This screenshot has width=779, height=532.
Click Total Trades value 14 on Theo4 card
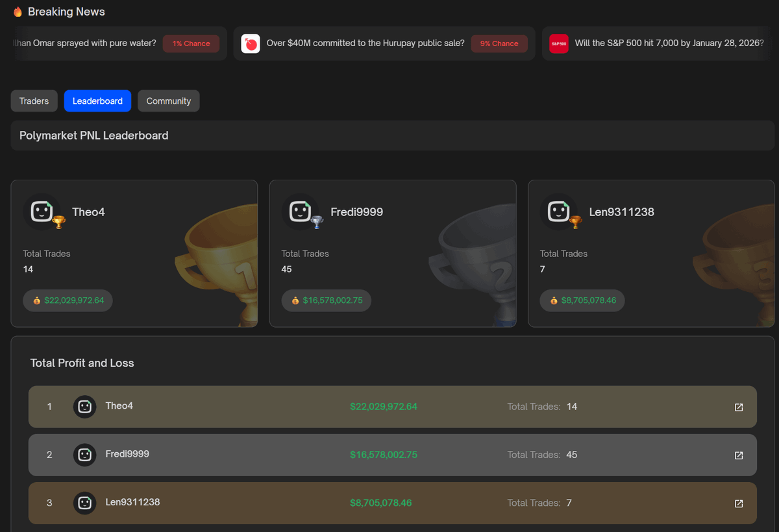tap(28, 269)
